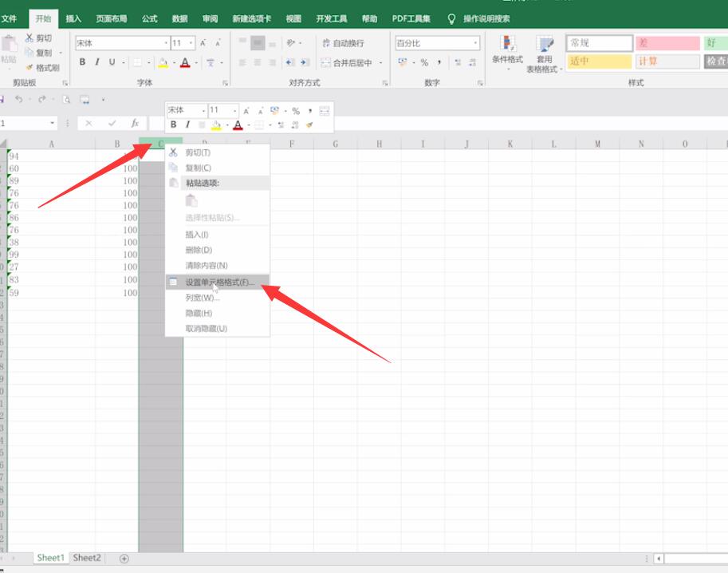Click the format painter brush in the mini toolbar
Image resolution: width=728 pixels, height=573 pixels.
pyautogui.click(x=309, y=125)
